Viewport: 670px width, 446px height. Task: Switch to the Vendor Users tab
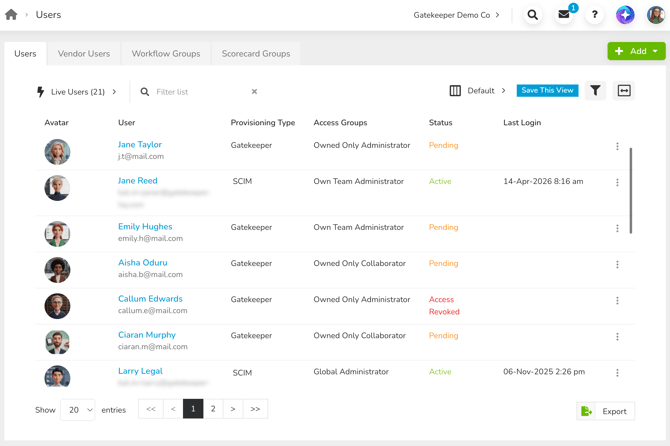pyautogui.click(x=84, y=54)
